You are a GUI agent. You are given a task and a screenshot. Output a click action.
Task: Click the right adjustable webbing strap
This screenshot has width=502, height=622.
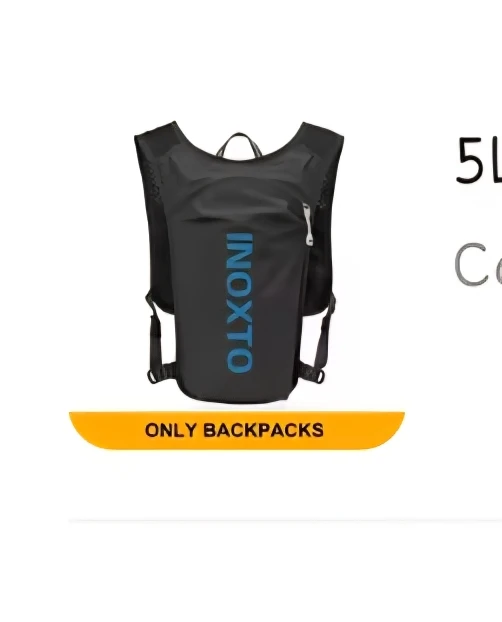(324, 331)
